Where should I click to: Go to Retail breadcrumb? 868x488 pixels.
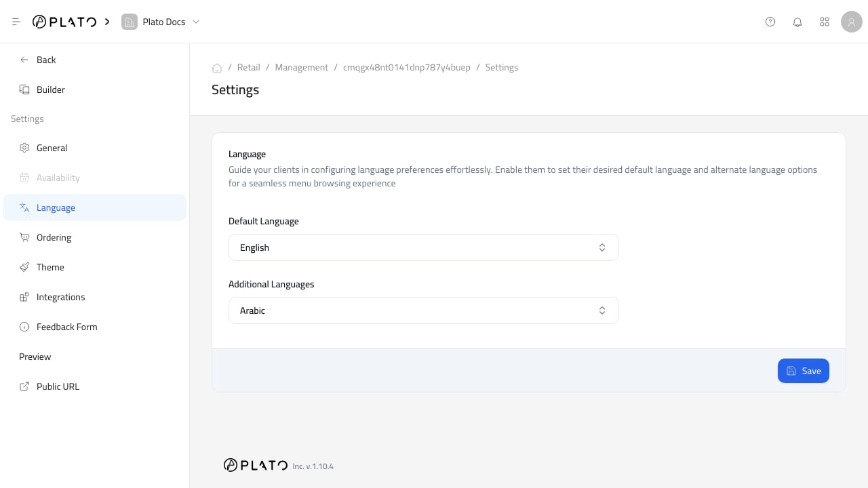(249, 67)
